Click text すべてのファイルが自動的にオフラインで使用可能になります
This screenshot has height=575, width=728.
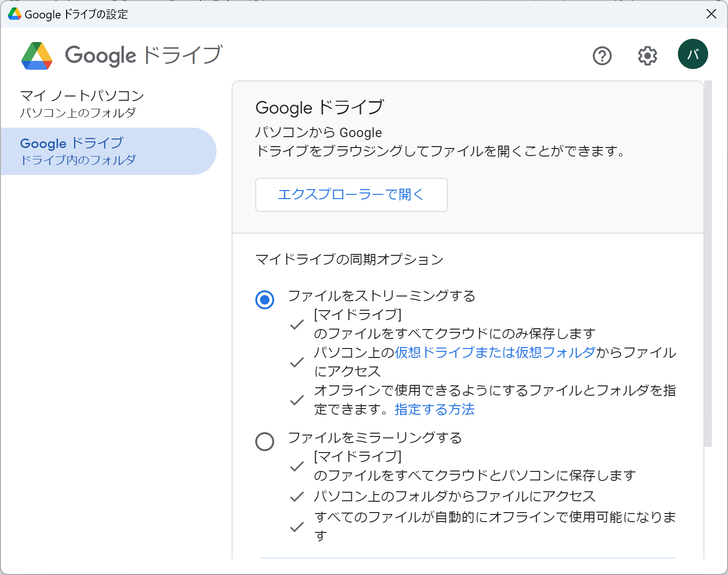point(495,526)
